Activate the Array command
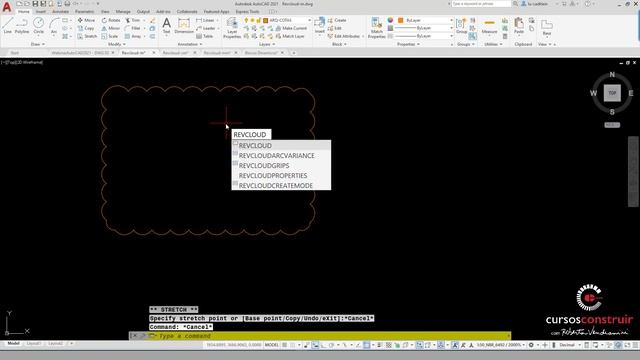Viewport: 640px width, 360px height. (133, 36)
